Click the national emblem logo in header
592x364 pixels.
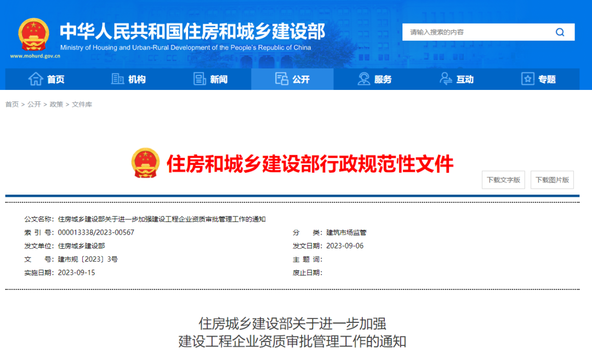33,34
